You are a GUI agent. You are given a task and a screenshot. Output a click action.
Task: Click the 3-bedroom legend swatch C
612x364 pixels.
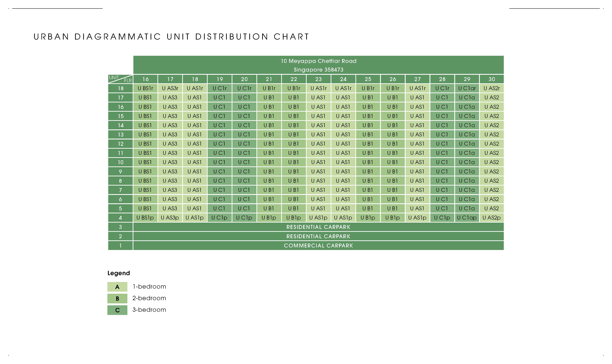point(117,310)
